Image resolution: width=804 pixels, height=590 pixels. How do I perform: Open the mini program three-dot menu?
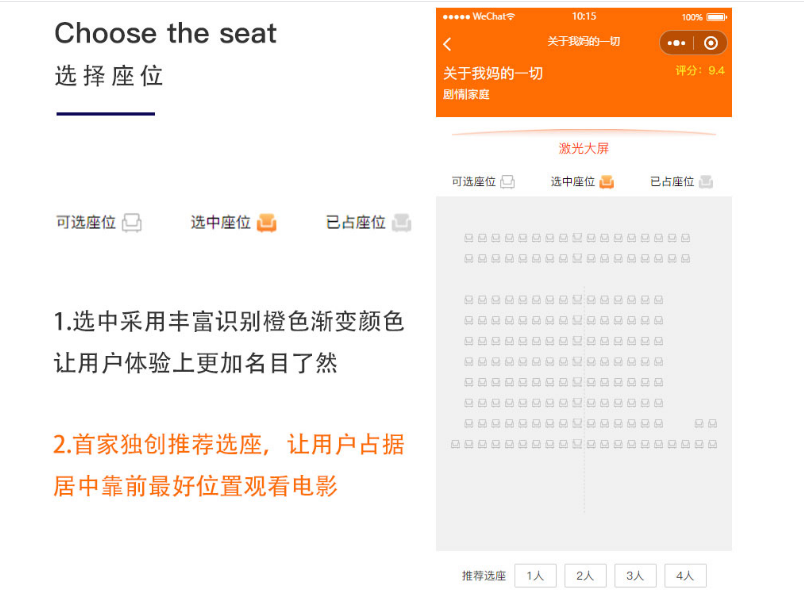tap(676, 44)
